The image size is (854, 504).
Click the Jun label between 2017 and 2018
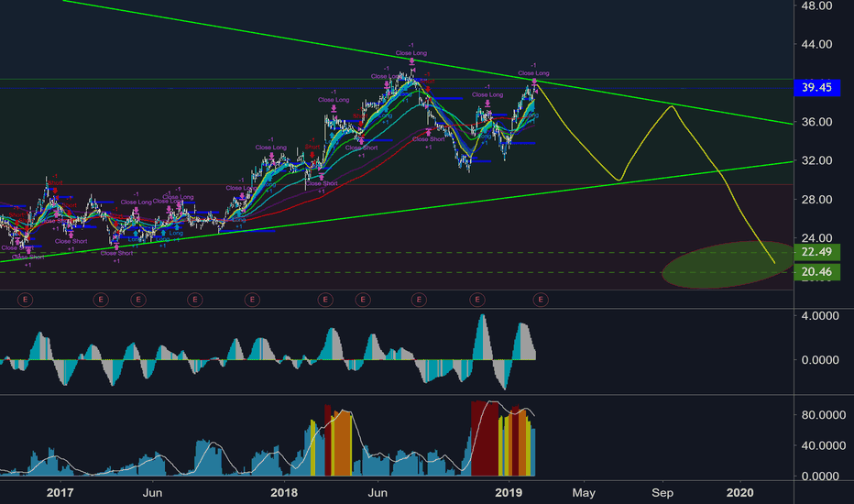point(152,493)
